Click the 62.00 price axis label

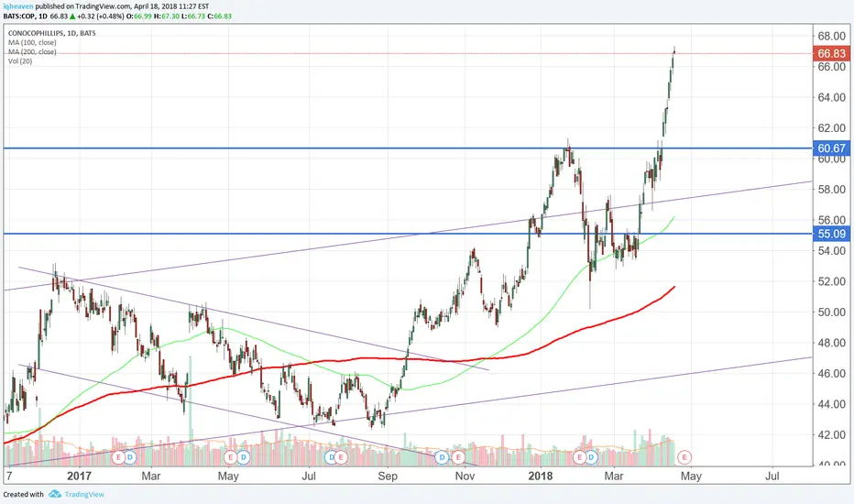[832, 128]
